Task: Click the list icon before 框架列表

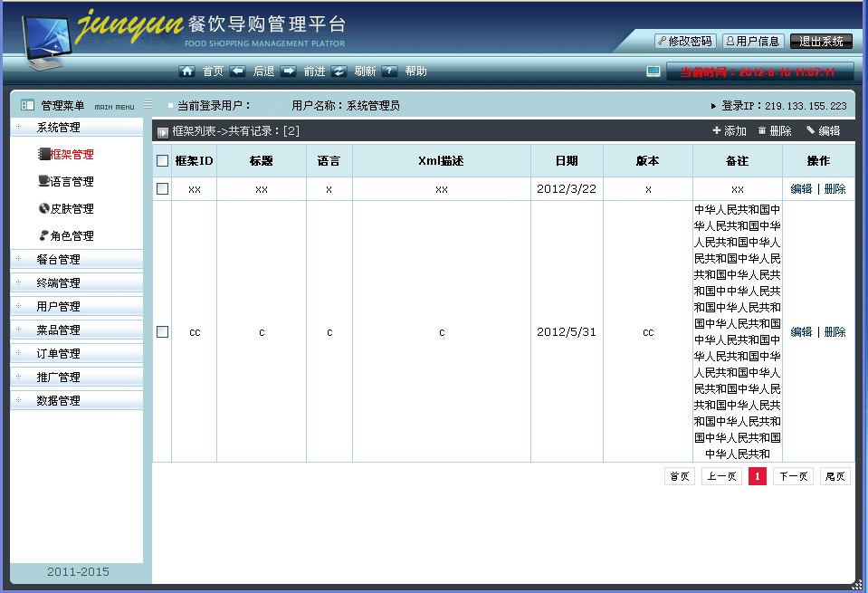Action: pyautogui.click(x=163, y=132)
